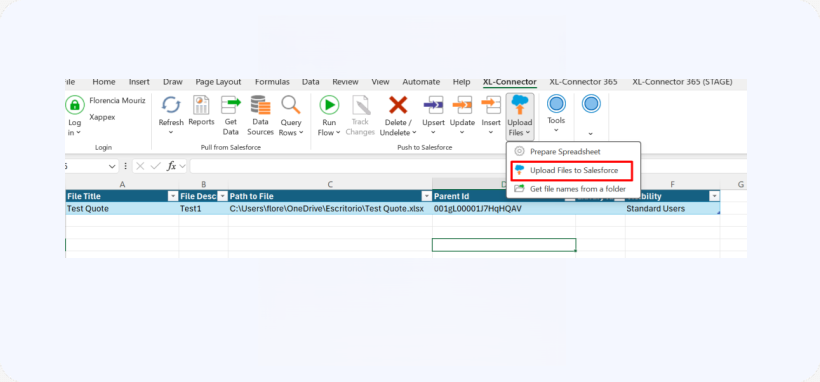Viewport: 820px width, 382px height.
Task: Select the XL-Connector tab
Action: [x=510, y=82]
